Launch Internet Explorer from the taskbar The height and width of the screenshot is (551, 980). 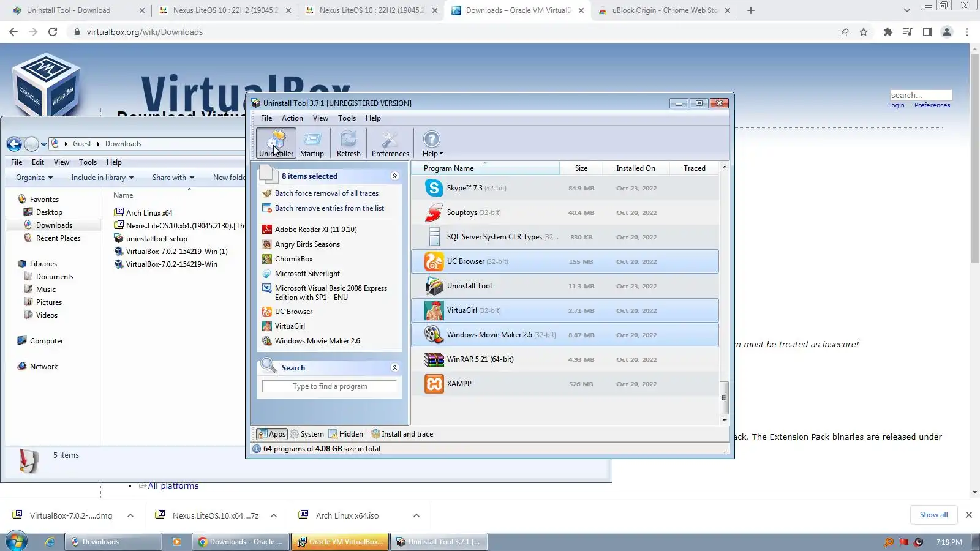pos(50,542)
